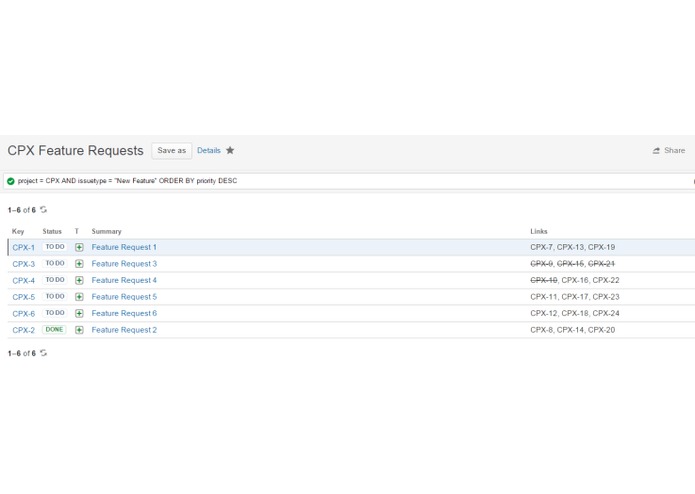Click the bottom refresh results icon

coord(43,353)
